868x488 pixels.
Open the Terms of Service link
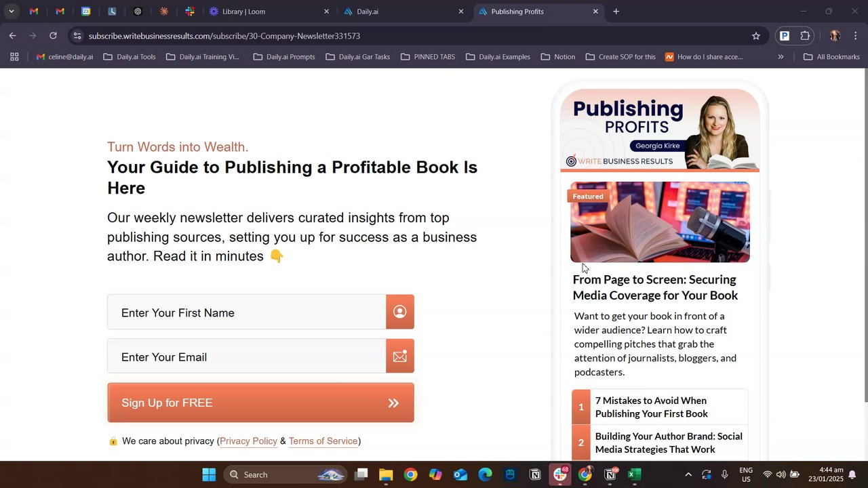(323, 441)
